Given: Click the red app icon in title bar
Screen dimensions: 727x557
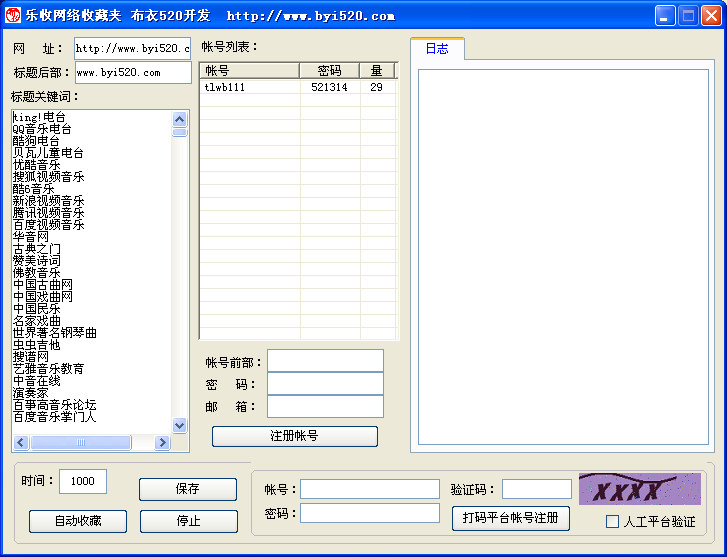Looking at the screenshot, I should 13,15.
